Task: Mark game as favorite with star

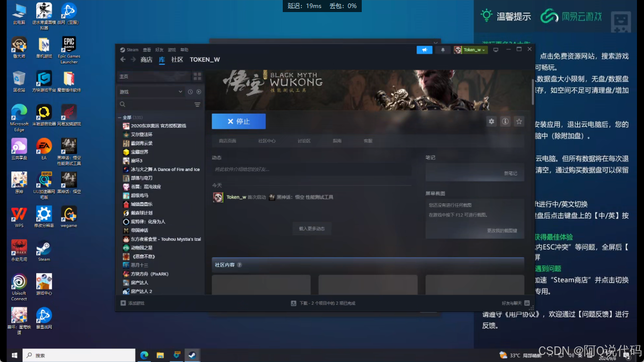Action: click(x=519, y=121)
